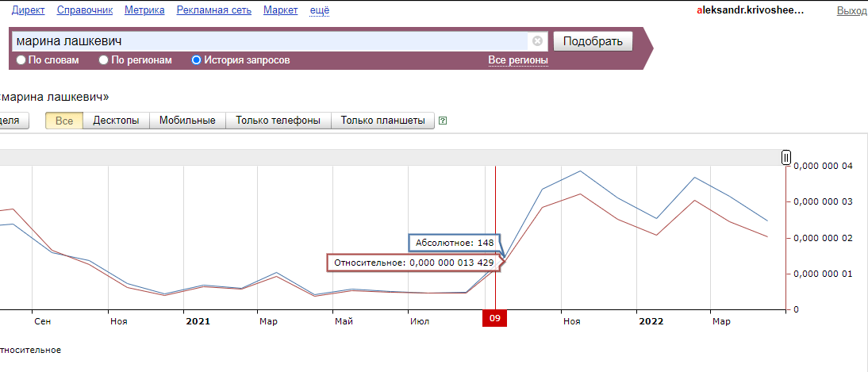
Task: Click the 'Сен' axis label
Action: tap(42, 321)
